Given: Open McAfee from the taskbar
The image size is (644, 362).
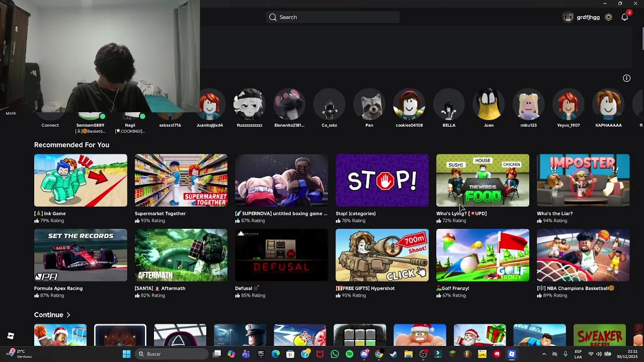Looking at the screenshot, I should 320,354.
